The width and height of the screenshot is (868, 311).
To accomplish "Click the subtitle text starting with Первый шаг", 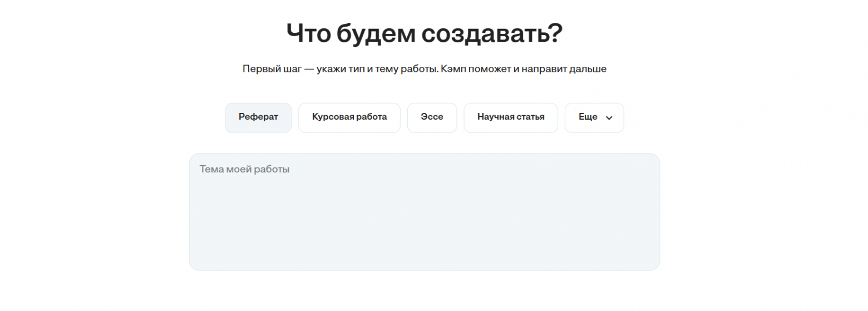I will point(424,70).
